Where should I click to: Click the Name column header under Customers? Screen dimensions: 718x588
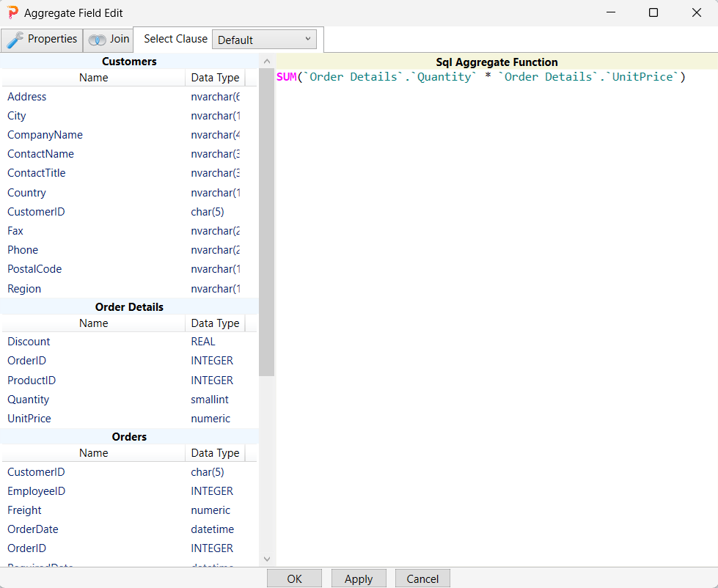coord(93,78)
